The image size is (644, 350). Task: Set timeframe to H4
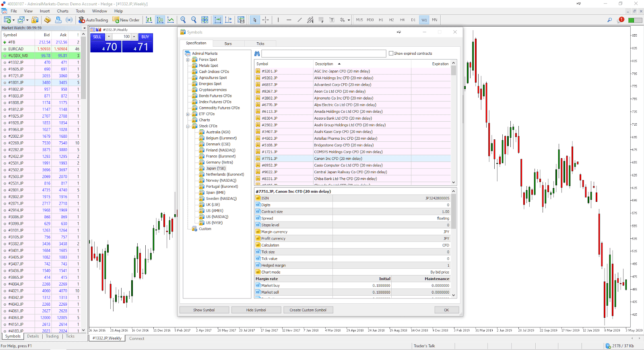402,20
